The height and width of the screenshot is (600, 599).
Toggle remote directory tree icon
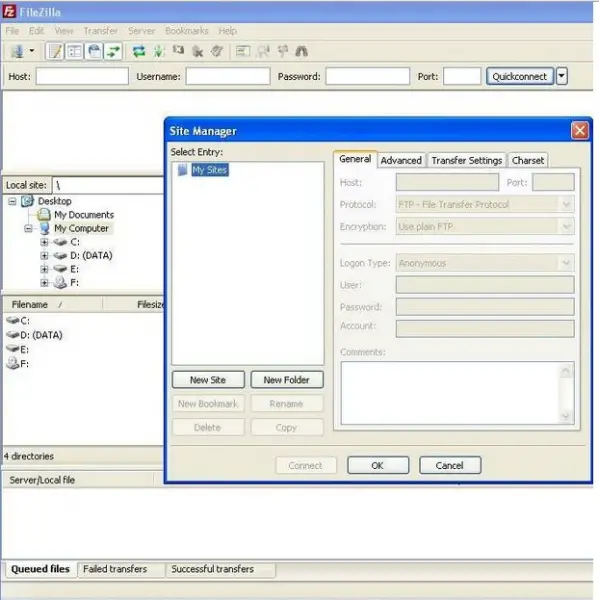pyautogui.click(x=94, y=51)
